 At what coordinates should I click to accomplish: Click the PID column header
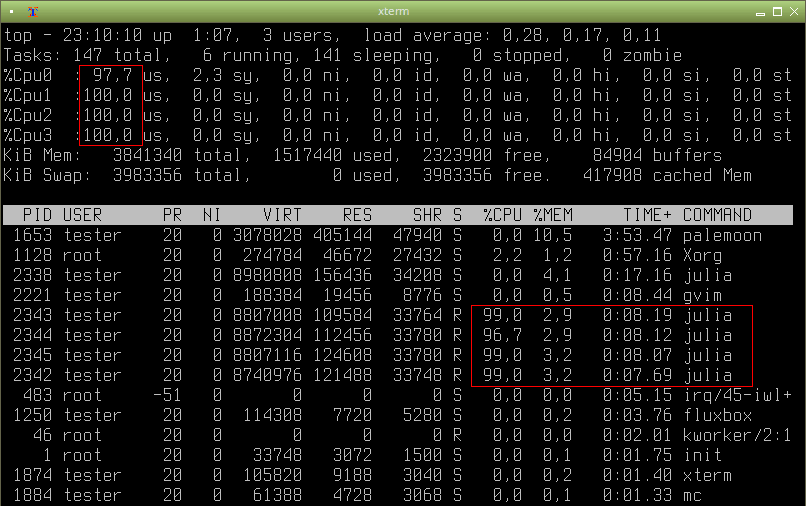point(38,215)
